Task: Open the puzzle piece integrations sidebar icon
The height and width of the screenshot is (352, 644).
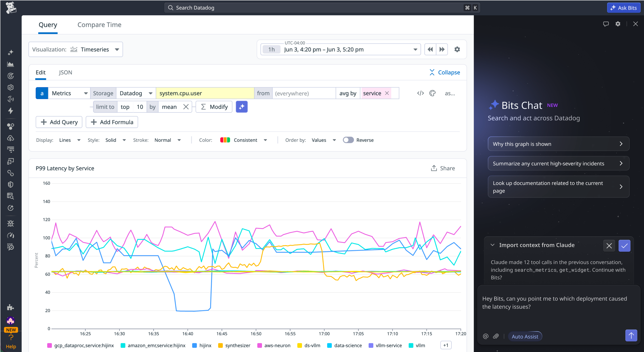Action: pyautogui.click(x=10, y=307)
